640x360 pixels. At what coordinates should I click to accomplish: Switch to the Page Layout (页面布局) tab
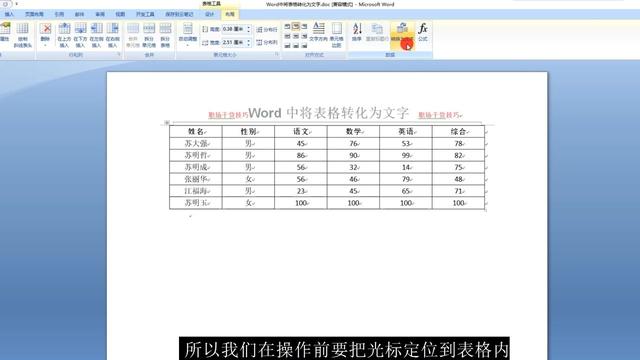pos(34,14)
